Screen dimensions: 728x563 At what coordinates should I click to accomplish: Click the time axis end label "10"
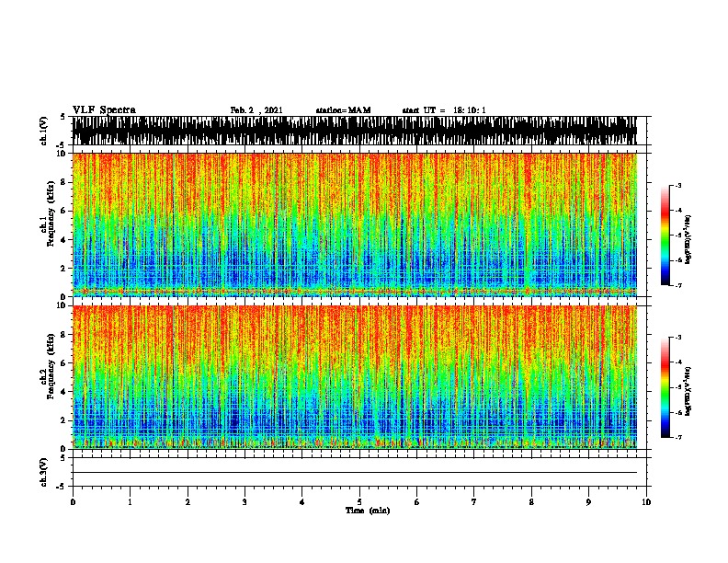pyautogui.click(x=646, y=502)
